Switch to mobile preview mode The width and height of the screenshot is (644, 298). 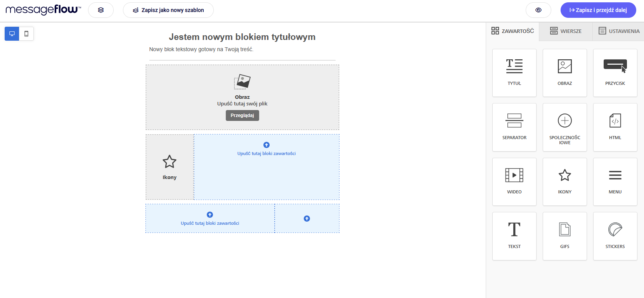click(x=26, y=34)
